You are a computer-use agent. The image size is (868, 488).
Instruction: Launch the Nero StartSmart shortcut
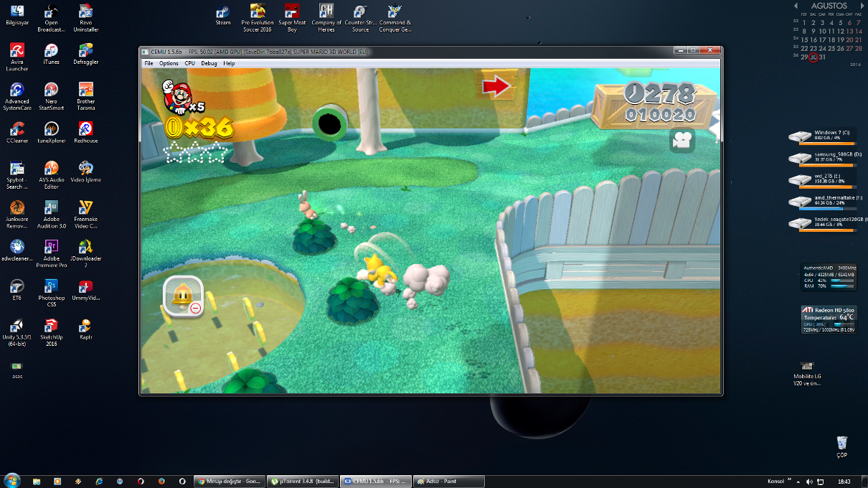coord(52,97)
